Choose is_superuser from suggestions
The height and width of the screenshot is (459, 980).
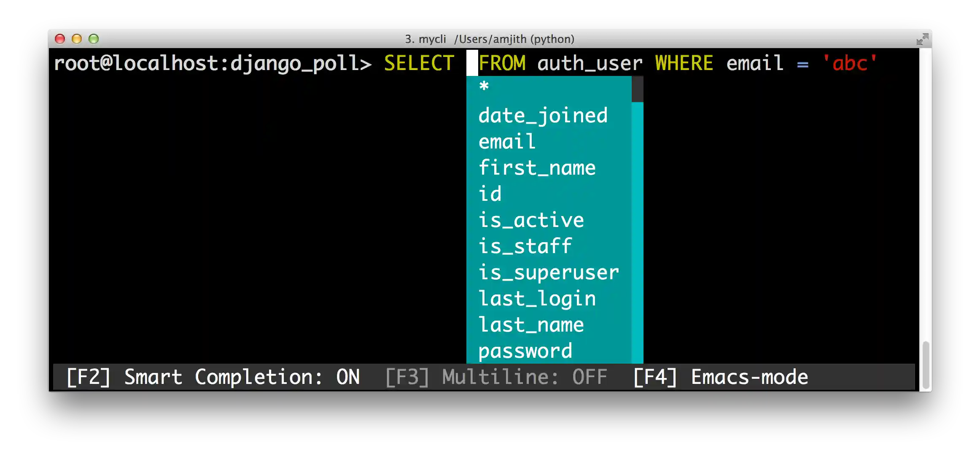[549, 273]
